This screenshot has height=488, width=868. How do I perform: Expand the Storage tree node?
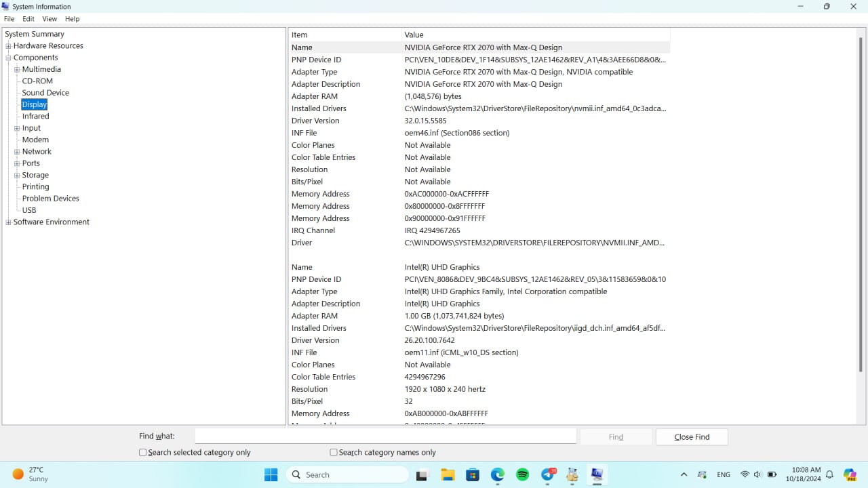(17, 176)
